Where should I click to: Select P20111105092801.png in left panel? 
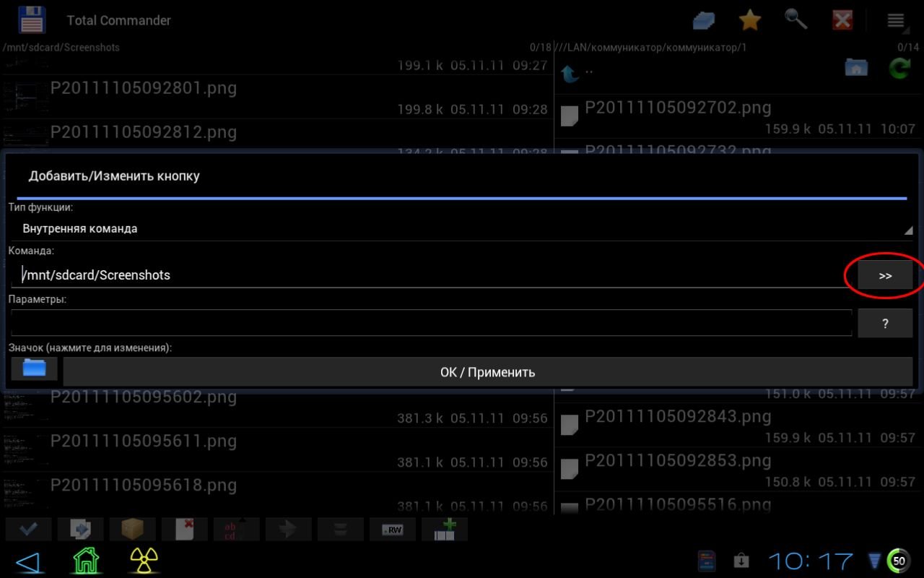(x=276, y=98)
